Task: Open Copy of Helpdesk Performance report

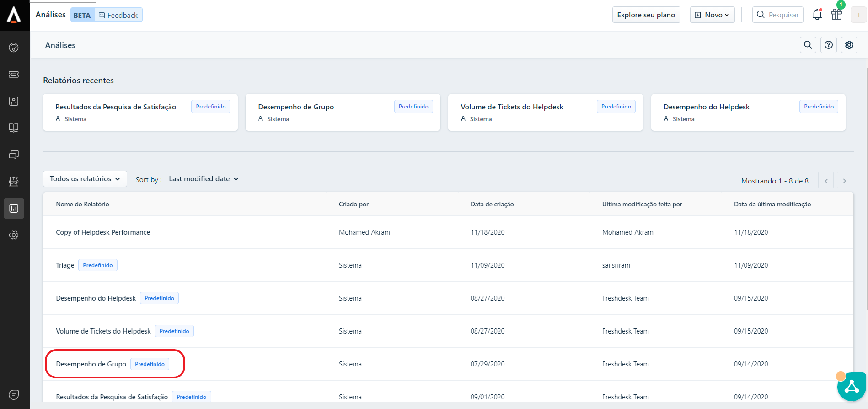Action: (x=103, y=232)
